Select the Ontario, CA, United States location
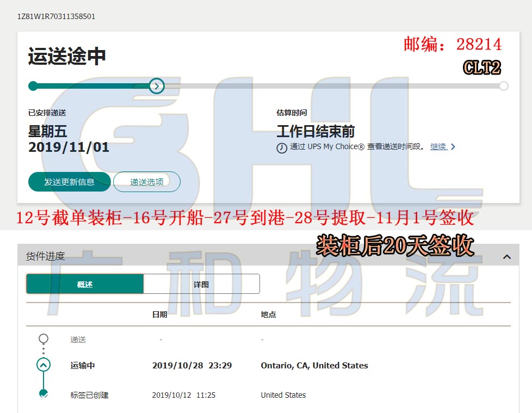Screen dimensions: 532x413 coord(314,366)
